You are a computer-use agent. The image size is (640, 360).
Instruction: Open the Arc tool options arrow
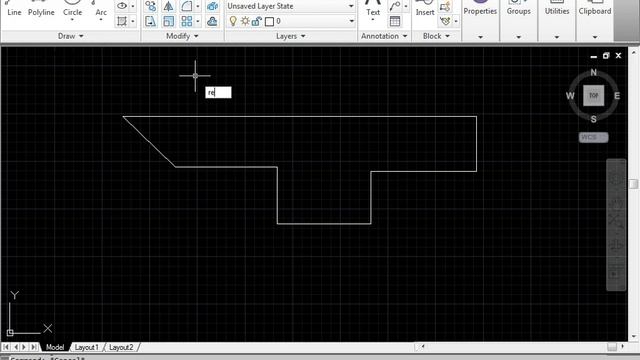pyautogui.click(x=101, y=20)
